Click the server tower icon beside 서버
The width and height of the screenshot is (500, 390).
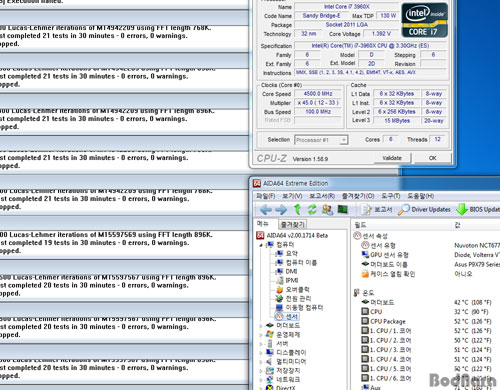coord(270,343)
